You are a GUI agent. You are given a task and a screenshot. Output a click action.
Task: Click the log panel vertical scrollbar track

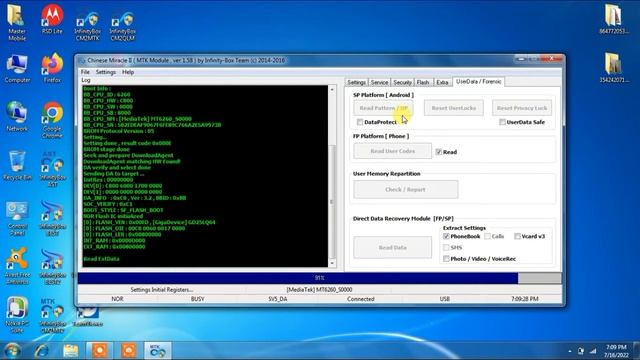[x=332, y=176]
